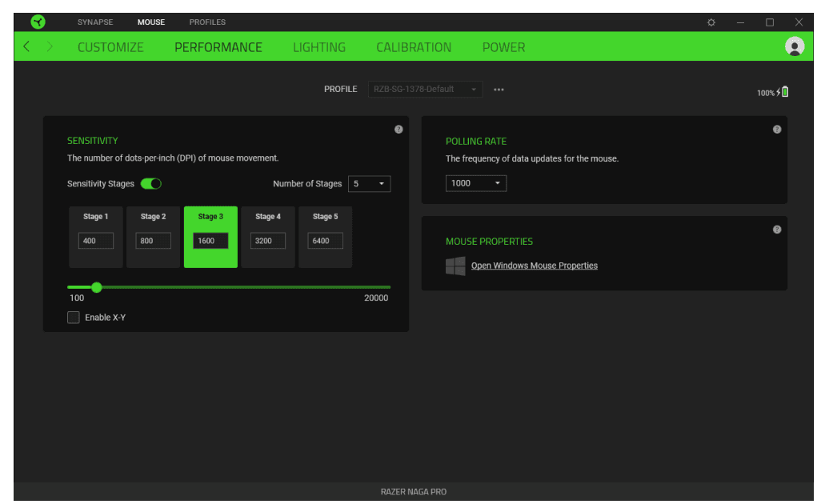Enable the X-Y checkbox
The height and width of the screenshot is (504, 817).
coord(73,317)
